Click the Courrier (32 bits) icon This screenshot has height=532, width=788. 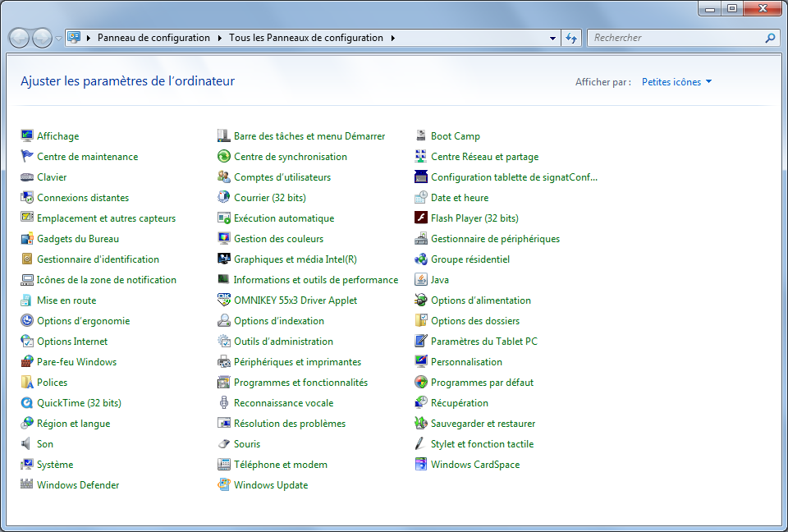click(x=223, y=198)
